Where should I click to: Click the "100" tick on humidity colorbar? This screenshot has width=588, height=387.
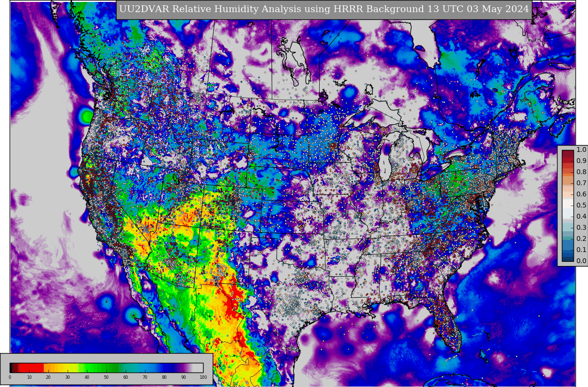click(203, 377)
